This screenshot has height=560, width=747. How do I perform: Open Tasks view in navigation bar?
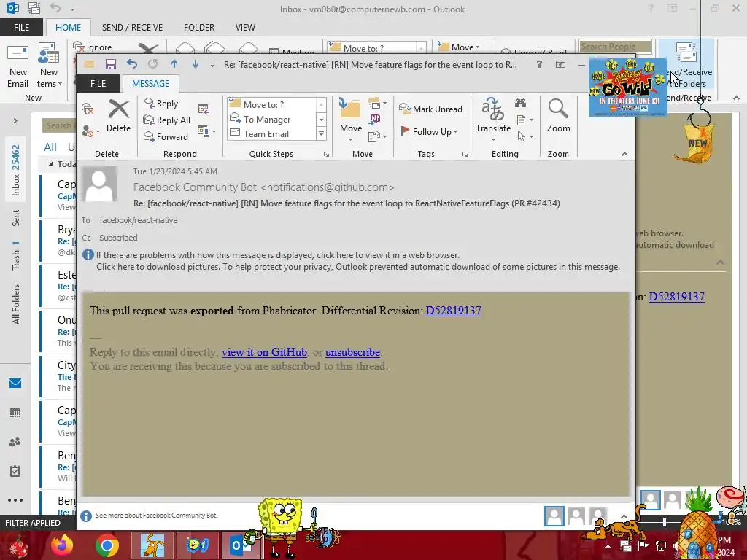click(15, 471)
